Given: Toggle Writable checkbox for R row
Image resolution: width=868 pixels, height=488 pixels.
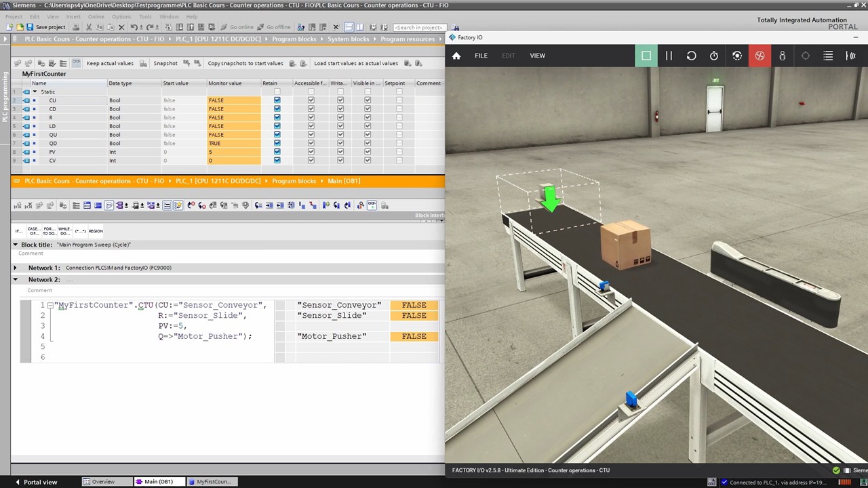Looking at the screenshot, I should (340, 117).
